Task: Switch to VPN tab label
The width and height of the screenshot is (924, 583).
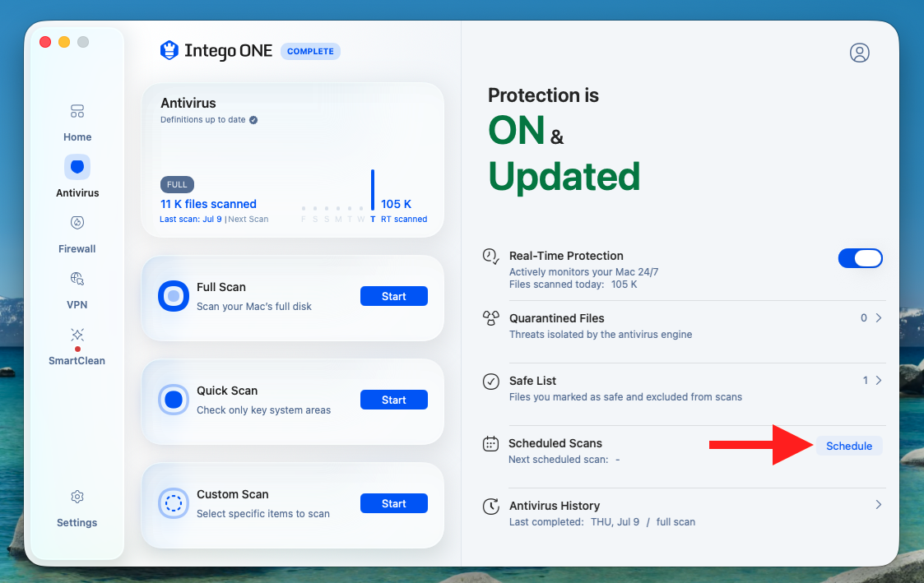Action: point(77,305)
